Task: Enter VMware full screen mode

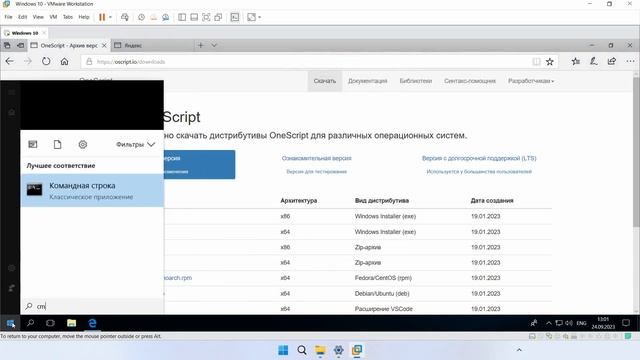Action: point(206,17)
